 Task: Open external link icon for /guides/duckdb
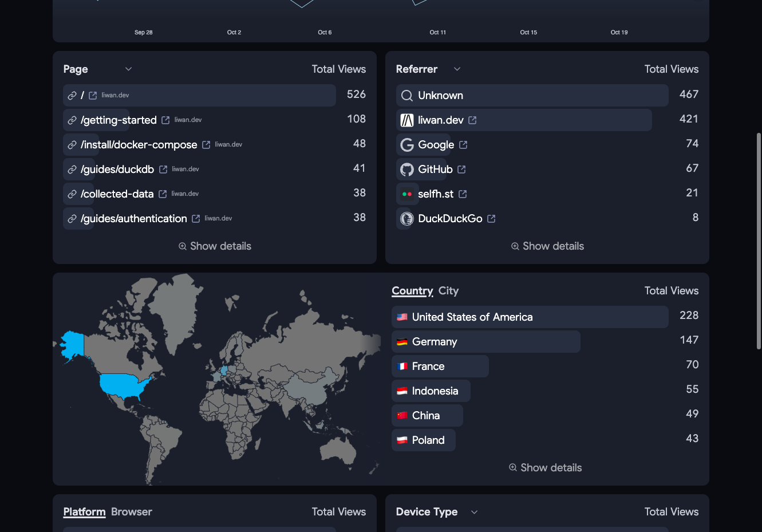163,170
